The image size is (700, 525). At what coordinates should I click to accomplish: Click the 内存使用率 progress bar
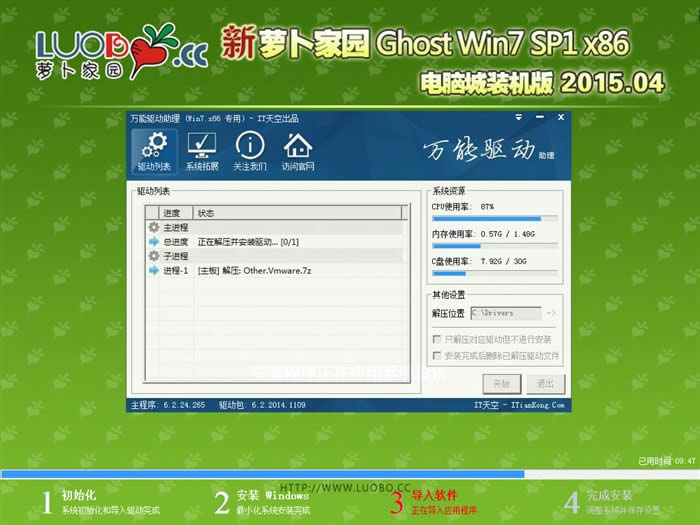click(495, 246)
